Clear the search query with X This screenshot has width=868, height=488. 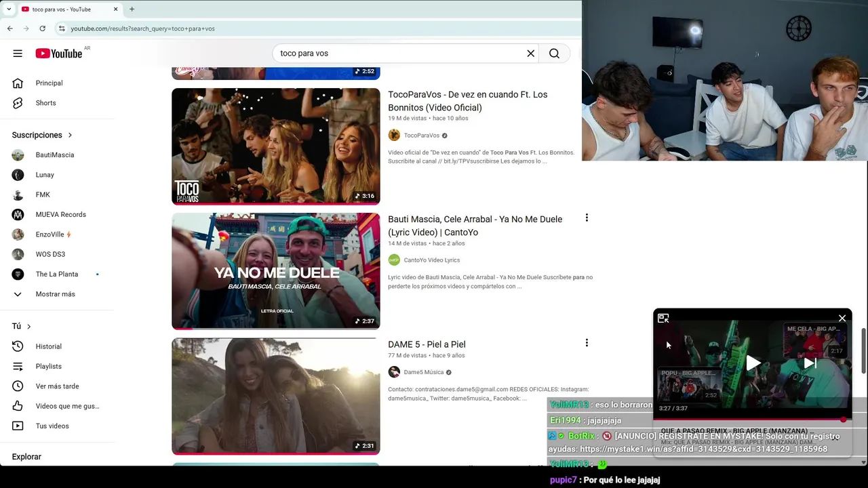(x=531, y=54)
